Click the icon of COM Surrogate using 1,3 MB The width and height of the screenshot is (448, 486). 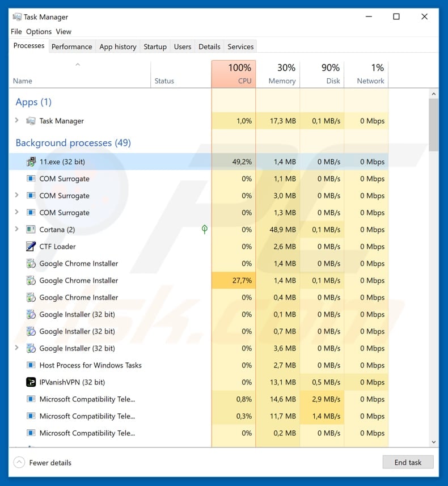(x=31, y=213)
